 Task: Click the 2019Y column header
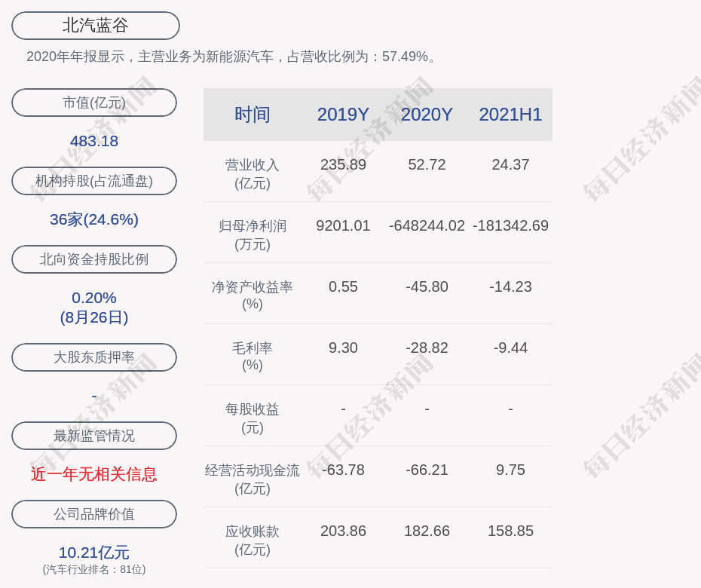click(343, 115)
